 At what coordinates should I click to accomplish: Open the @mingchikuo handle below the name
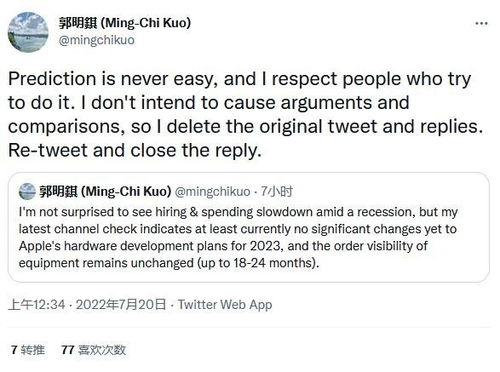[x=97, y=40]
